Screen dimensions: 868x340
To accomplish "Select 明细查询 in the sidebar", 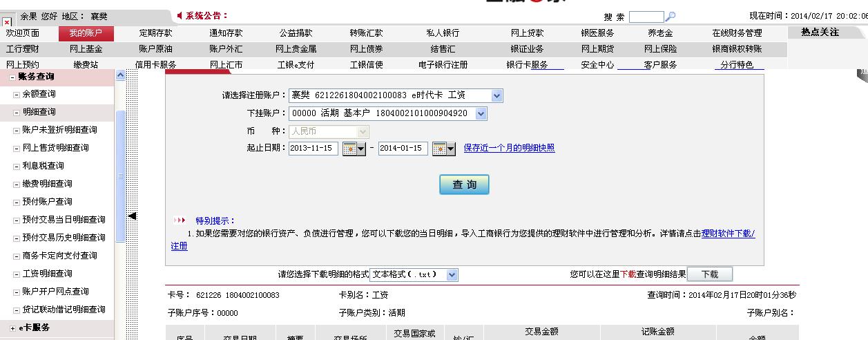I will click(39, 112).
